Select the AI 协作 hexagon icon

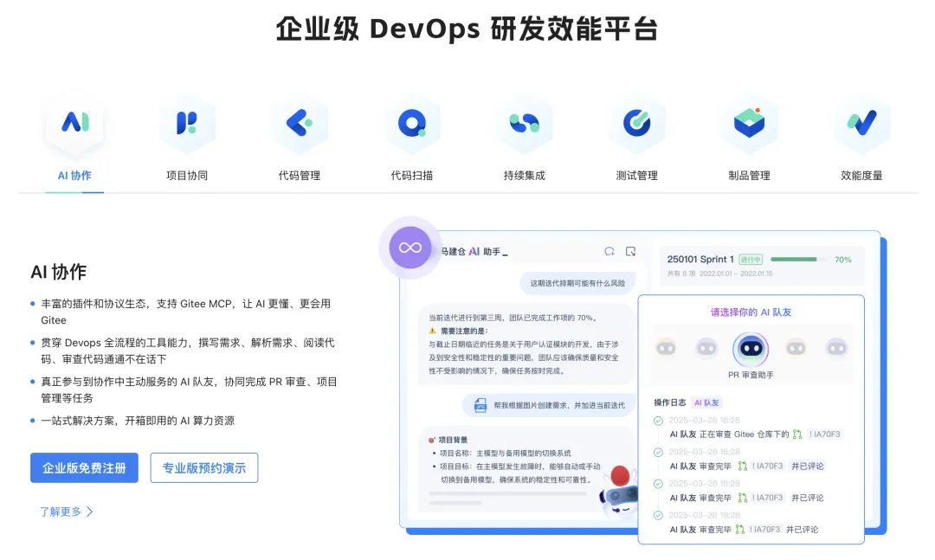click(x=75, y=122)
